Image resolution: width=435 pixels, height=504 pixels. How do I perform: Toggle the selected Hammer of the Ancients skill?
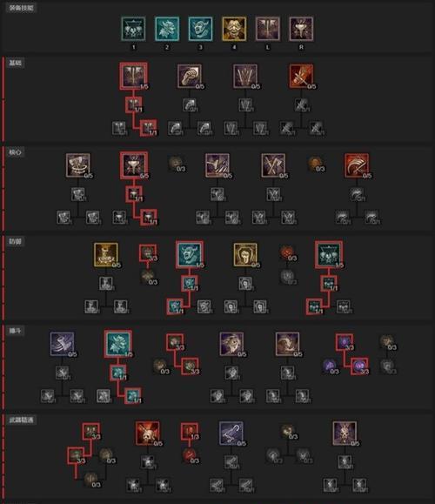134,165
